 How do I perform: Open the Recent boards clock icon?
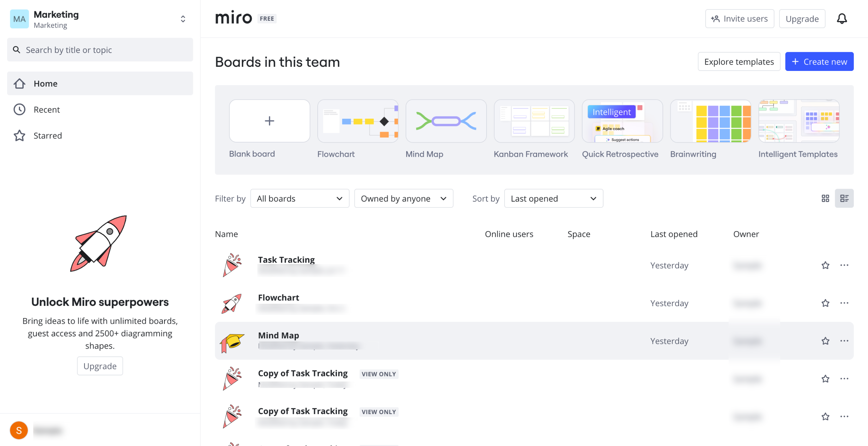tap(19, 110)
